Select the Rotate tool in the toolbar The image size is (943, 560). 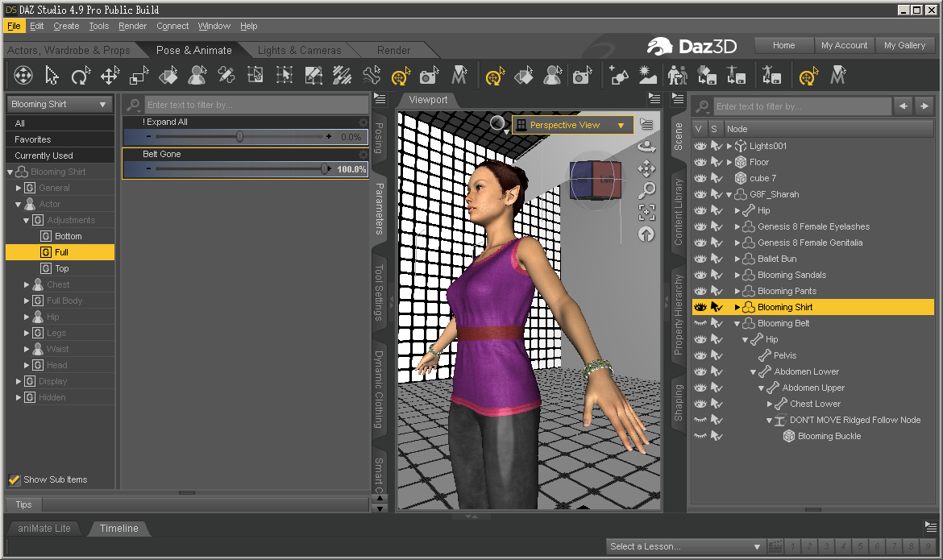point(81,77)
